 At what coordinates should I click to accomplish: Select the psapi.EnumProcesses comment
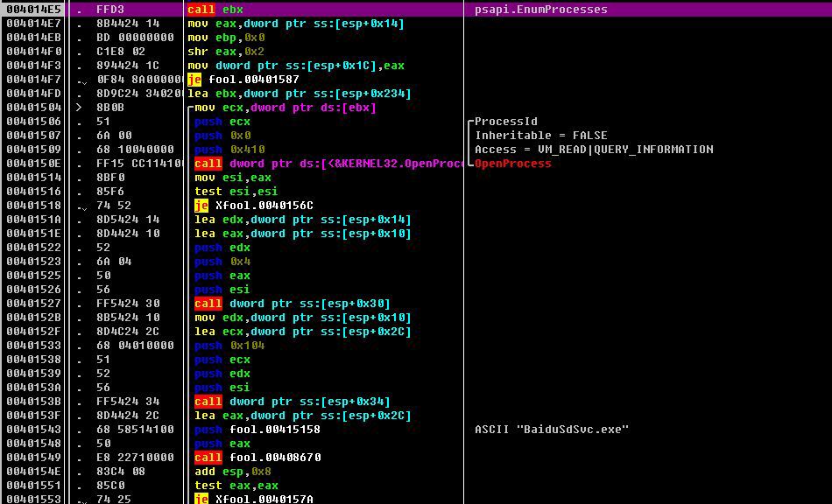(540, 10)
